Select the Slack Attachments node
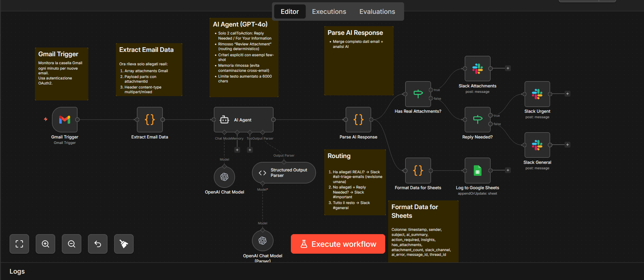Viewport: 644px width, 280px height. click(477, 68)
